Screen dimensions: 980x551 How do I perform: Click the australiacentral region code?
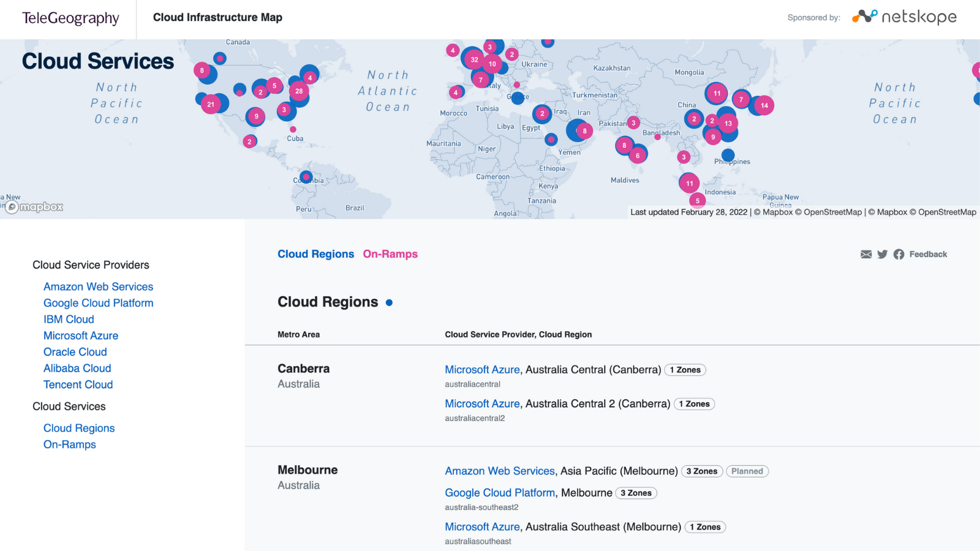pyautogui.click(x=472, y=384)
